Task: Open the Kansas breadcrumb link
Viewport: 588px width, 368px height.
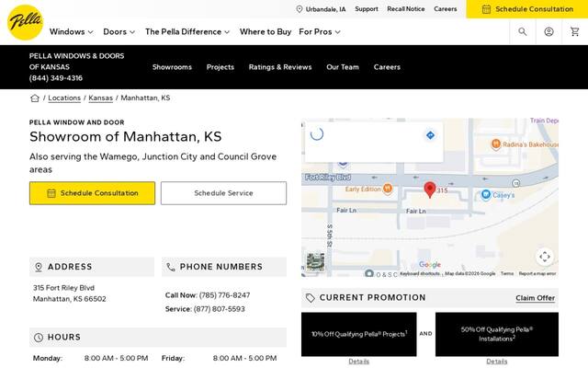Action: tap(100, 98)
